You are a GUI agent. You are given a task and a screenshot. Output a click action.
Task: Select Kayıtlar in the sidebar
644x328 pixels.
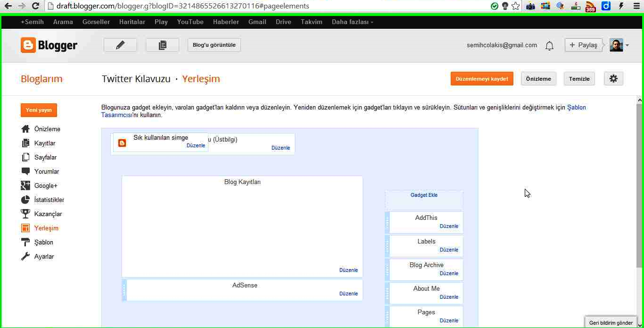tap(39, 143)
